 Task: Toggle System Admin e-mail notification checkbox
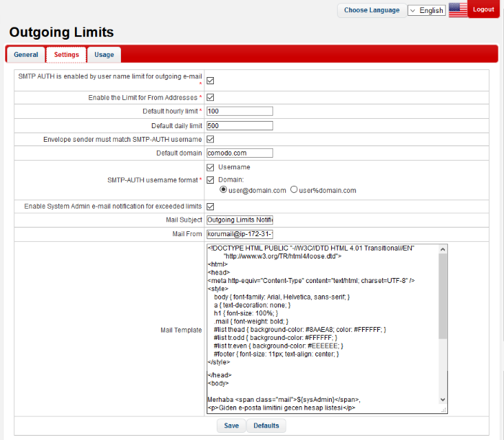[x=210, y=207]
